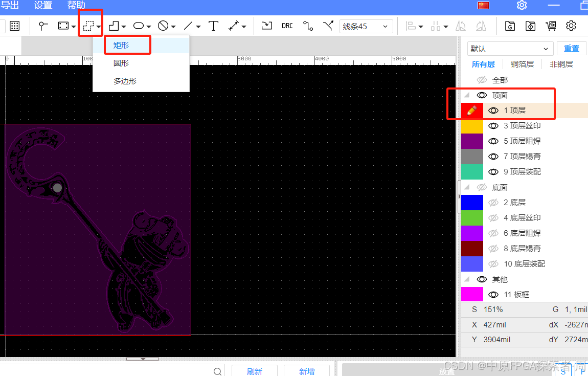This screenshot has height=376, width=588.
Task: Open the 默认 layer preset dropdown
Action: click(x=510, y=49)
